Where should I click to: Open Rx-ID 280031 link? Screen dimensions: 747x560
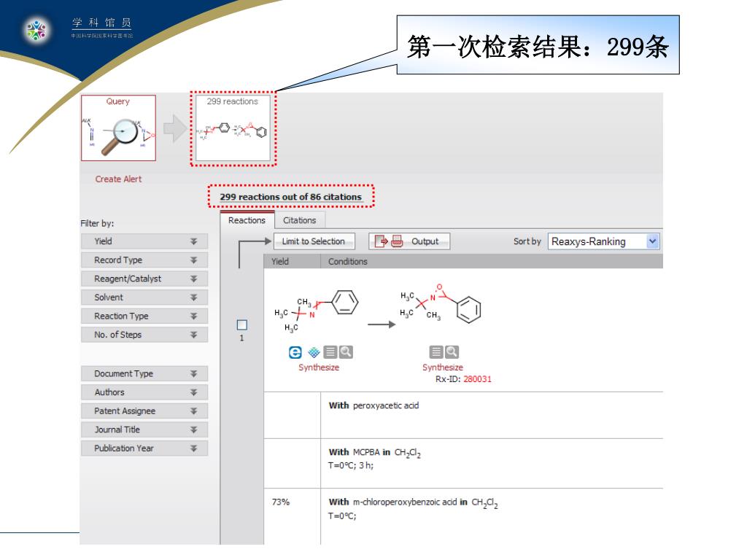(477, 379)
